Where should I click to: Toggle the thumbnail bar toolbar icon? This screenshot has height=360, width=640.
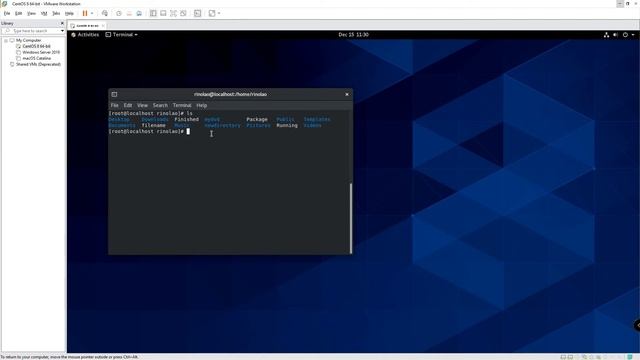pos(163,13)
